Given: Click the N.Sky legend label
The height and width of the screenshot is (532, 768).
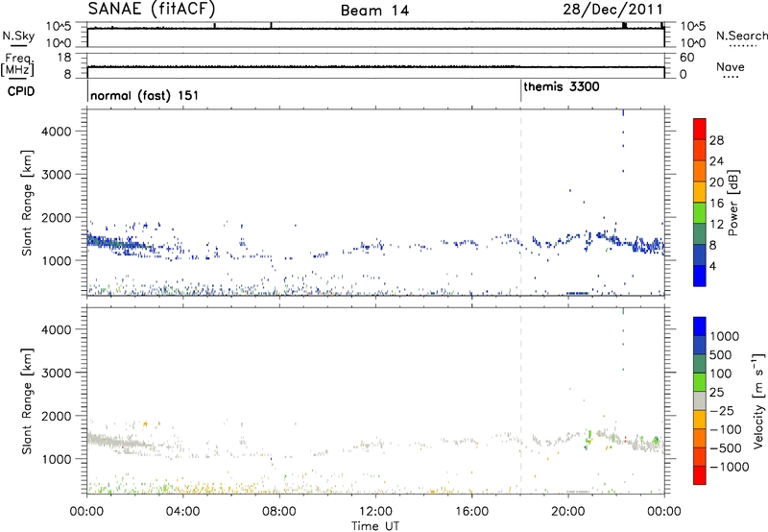Looking at the screenshot, I should tap(18, 36).
